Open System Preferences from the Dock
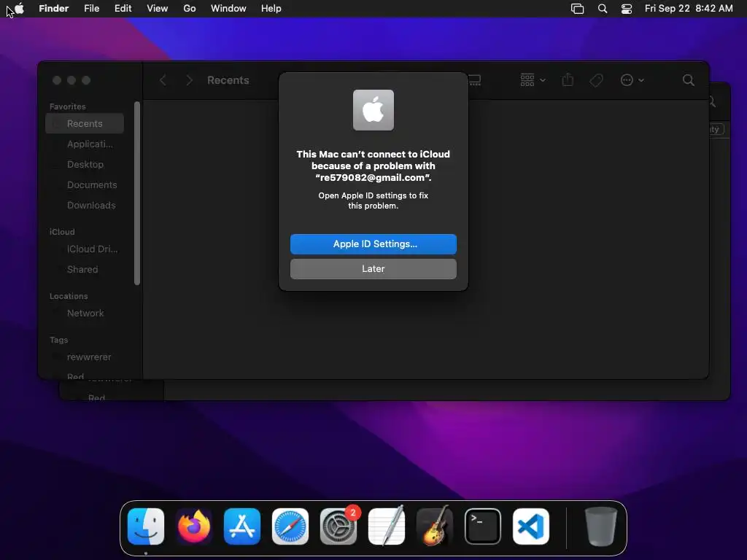This screenshot has width=747, height=560. [338, 526]
